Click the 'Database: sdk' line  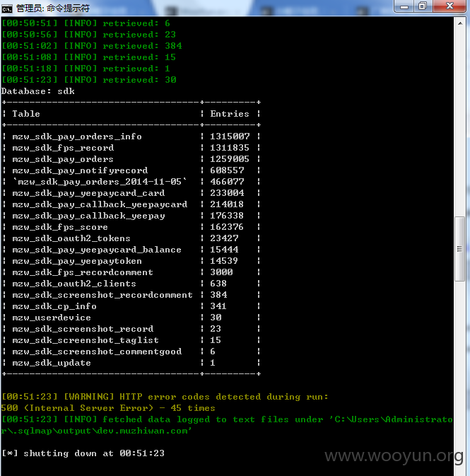pyautogui.click(x=38, y=91)
